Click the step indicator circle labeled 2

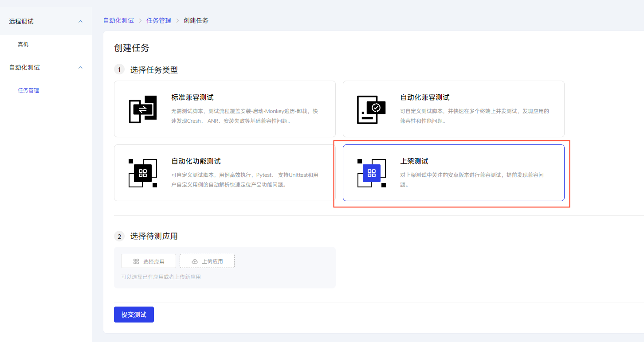pos(119,236)
